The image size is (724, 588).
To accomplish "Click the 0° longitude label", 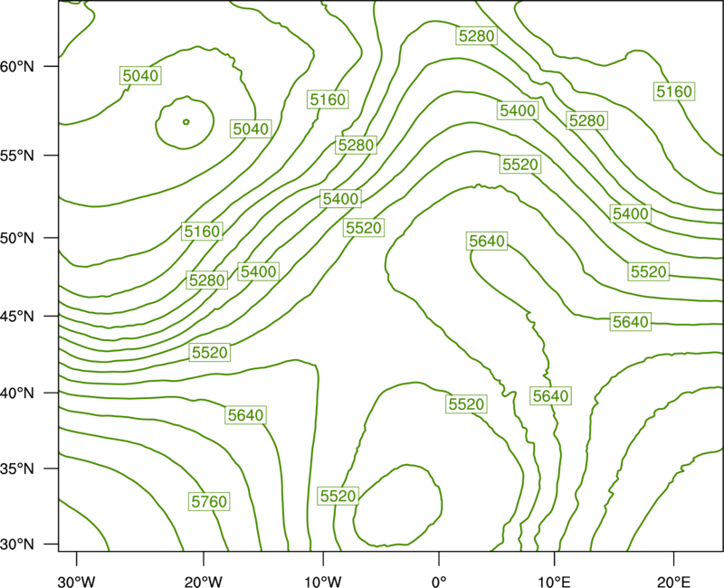I will [439, 582].
